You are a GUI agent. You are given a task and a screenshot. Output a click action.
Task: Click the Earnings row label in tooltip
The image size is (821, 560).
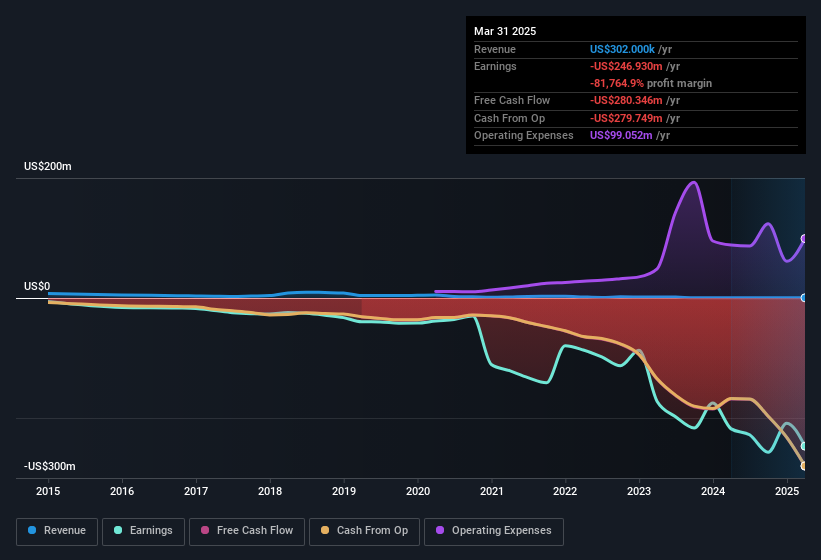click(495, 66)
